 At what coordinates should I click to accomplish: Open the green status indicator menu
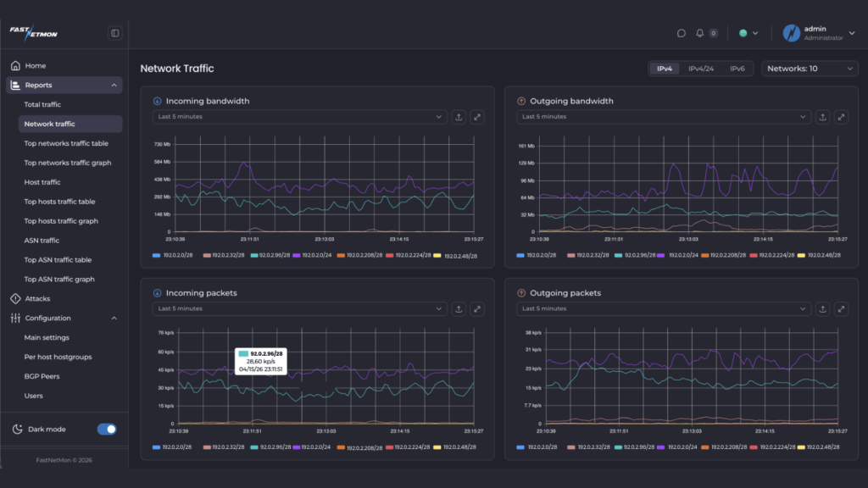[748, 33]
